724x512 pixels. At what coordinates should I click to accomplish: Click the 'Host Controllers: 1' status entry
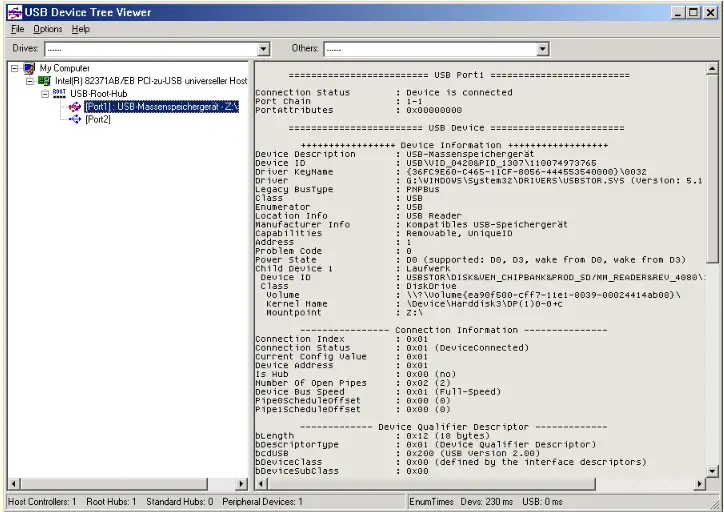pos(42,501)
